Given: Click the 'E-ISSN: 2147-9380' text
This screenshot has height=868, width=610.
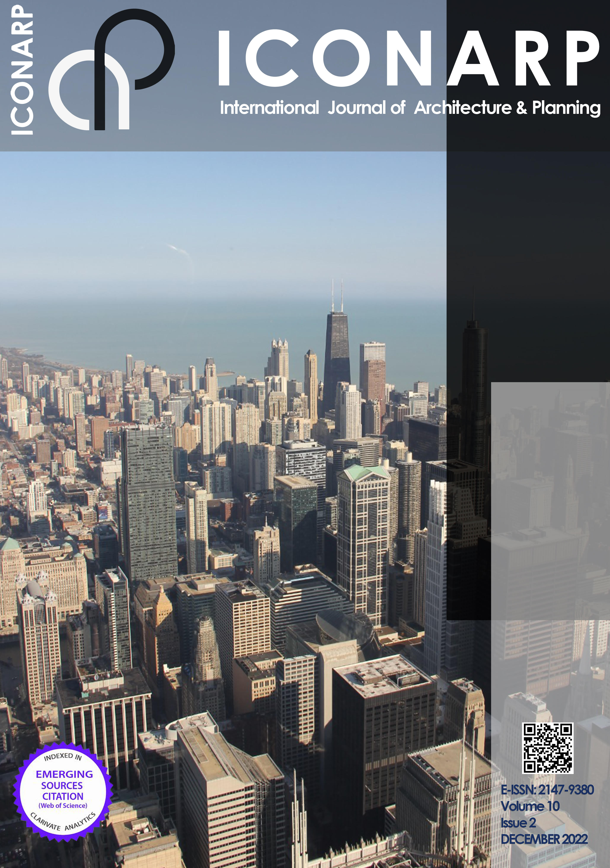Looking at the screenshot, I should (x=547, y=790).
